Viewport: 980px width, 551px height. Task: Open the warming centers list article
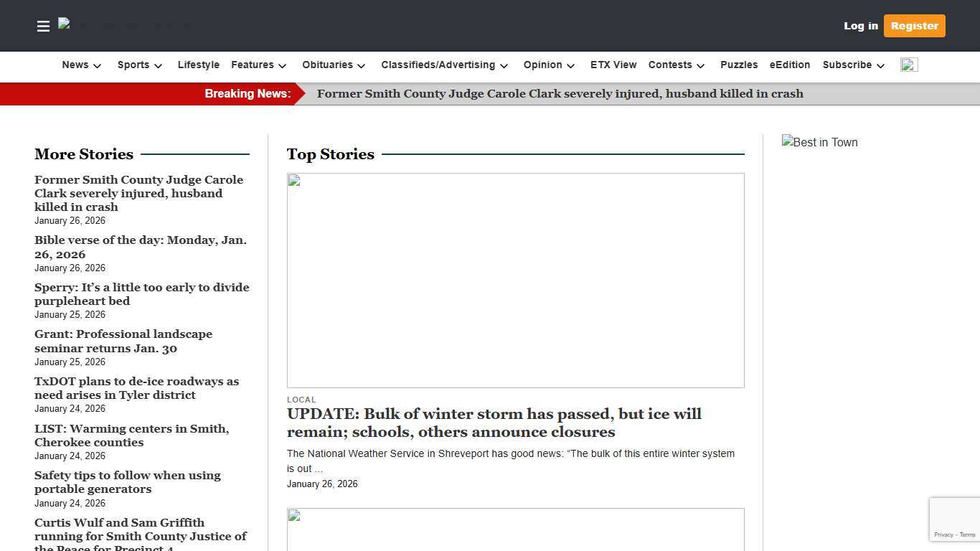coord(131,435)
